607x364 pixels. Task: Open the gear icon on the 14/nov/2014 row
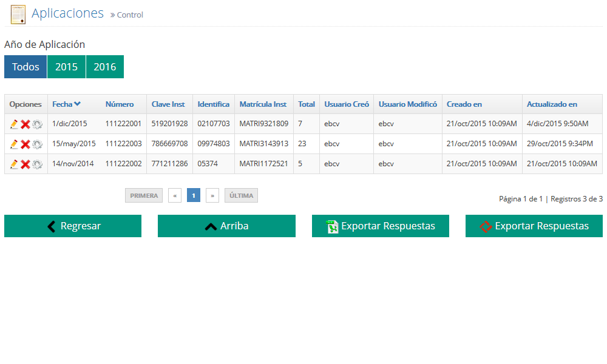tap(37, 164)
